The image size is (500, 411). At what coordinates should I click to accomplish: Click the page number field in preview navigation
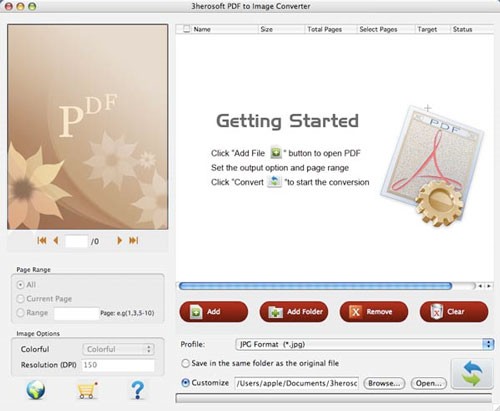click(x=76, y=241)
